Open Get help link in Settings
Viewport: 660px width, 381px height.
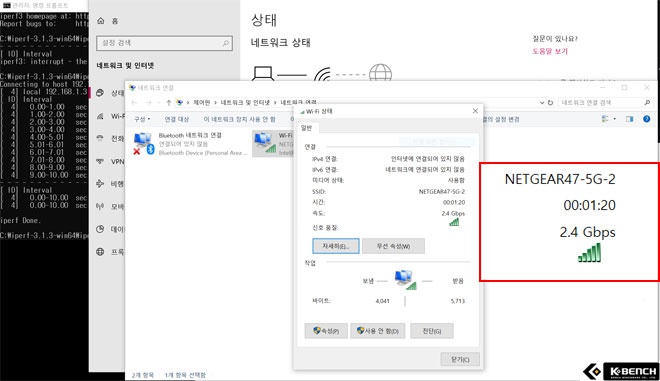point(550,51)
